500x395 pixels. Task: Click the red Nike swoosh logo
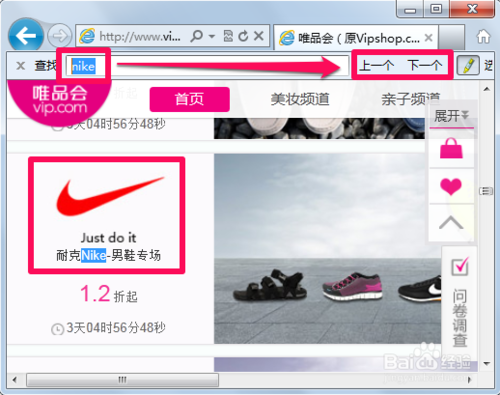(x=110, y=196)
